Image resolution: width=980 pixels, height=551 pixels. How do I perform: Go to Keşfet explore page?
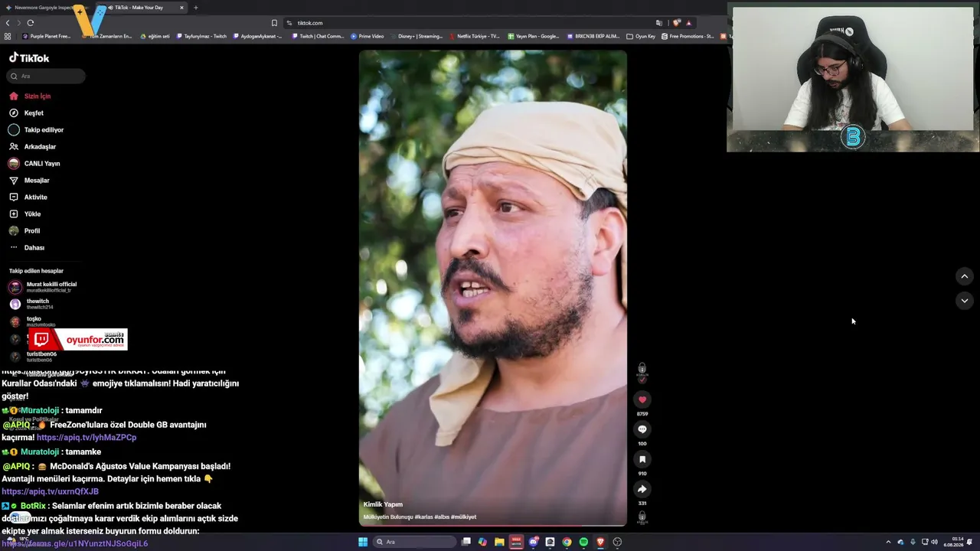click(34, 113)
